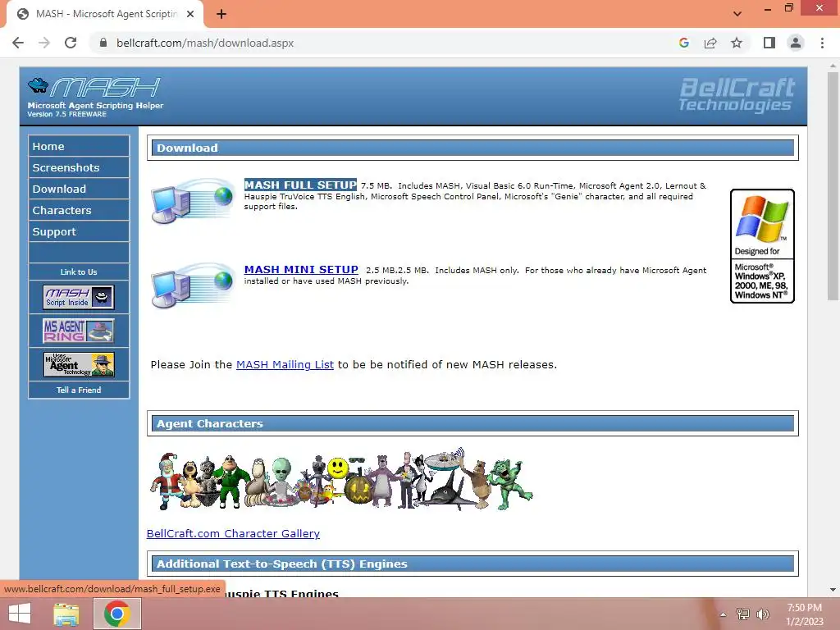Click the page vertical scrollbar

(833, 186)
